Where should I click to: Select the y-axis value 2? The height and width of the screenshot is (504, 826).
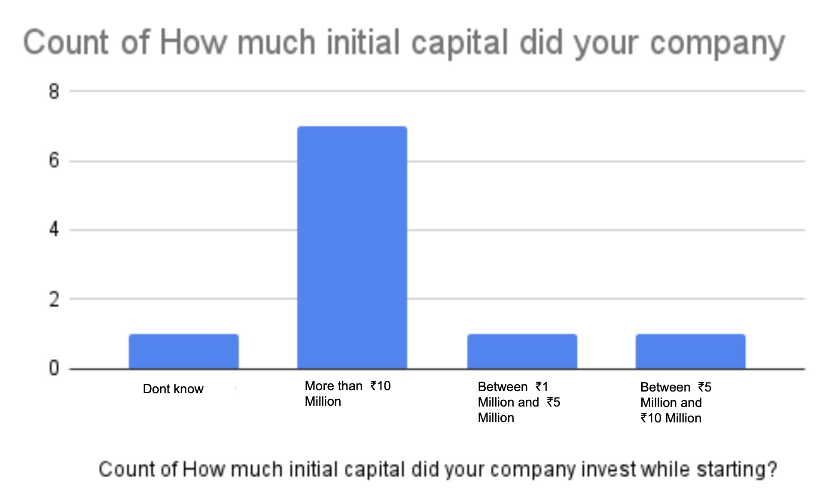pos(54,299)
